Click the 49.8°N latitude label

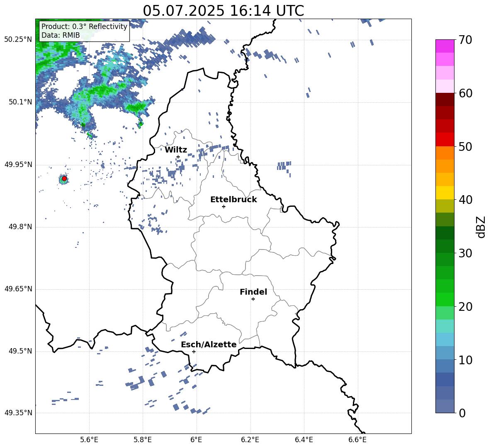[x=20, y=227]
